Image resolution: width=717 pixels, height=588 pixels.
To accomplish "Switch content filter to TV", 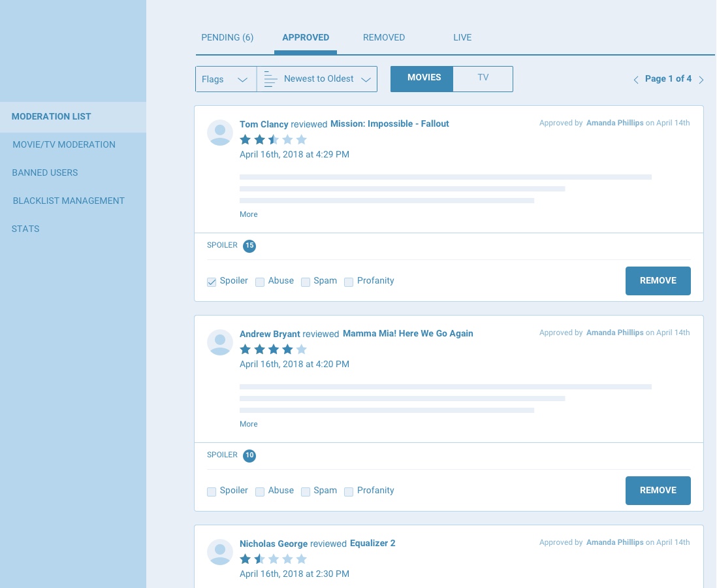I will pyautogui.click(x=483, y=78).
